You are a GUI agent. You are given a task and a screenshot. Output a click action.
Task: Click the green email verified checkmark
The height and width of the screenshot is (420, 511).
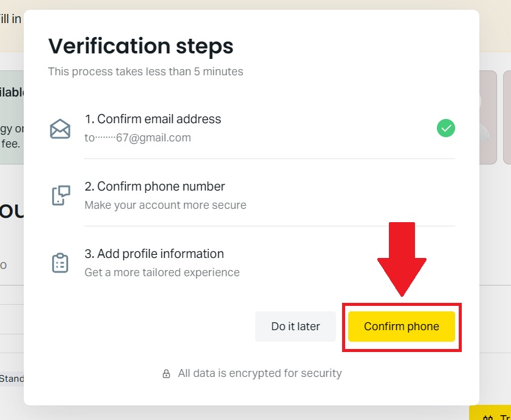(446, 128)
